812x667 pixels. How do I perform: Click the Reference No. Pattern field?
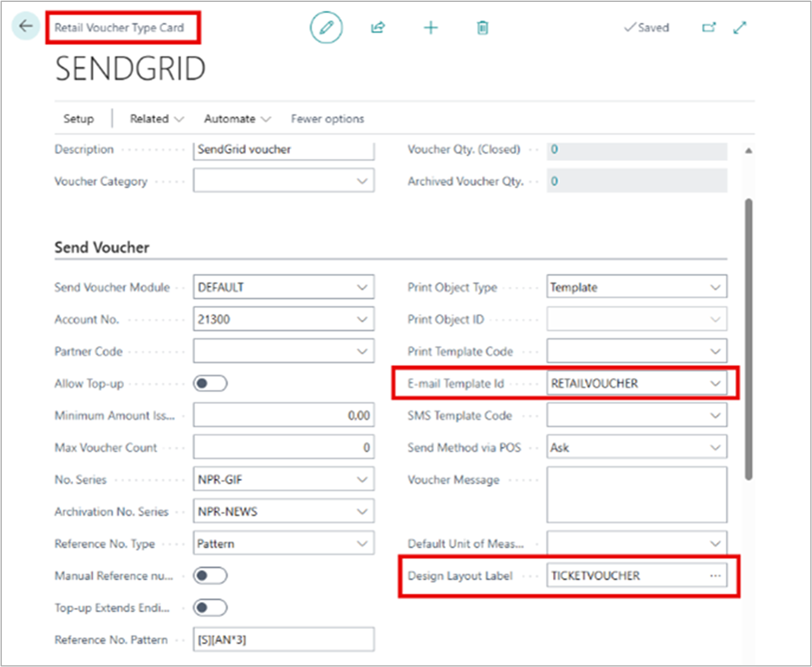click(x=283, y=640)
